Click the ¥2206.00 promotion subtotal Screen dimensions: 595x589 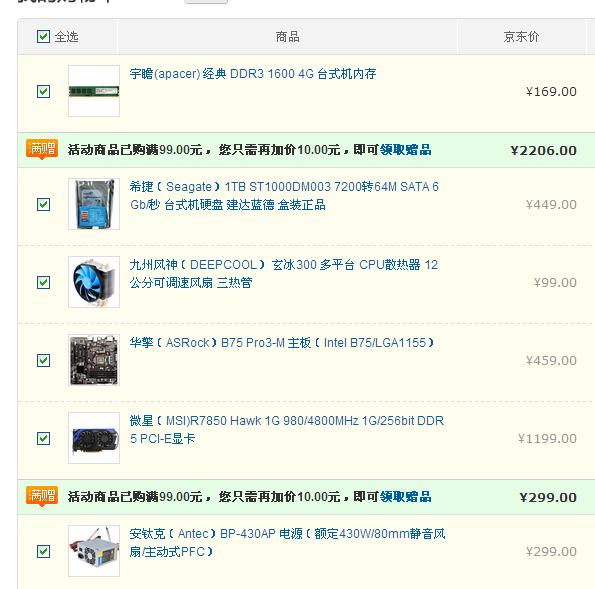click(x=543, y=151)
